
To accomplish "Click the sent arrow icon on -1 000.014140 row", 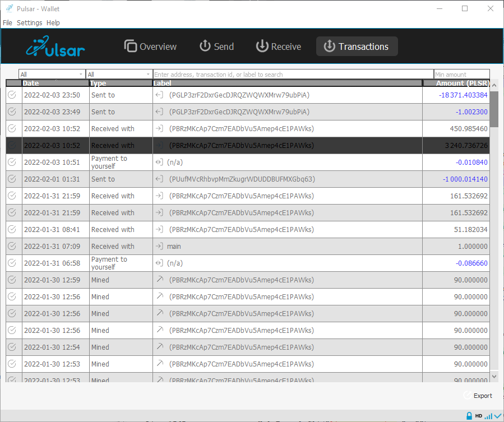I will 159,179.
